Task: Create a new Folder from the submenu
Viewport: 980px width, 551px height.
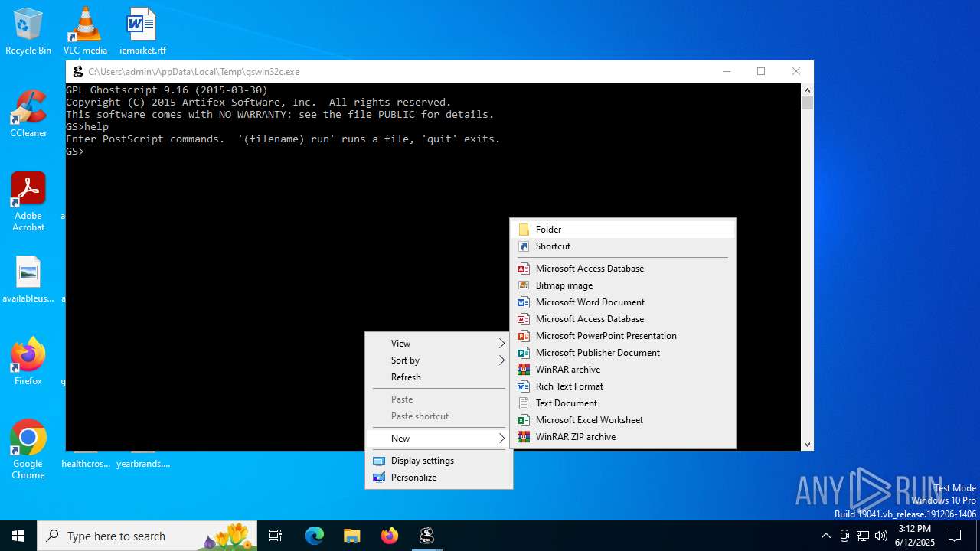Action: [623, 230]
